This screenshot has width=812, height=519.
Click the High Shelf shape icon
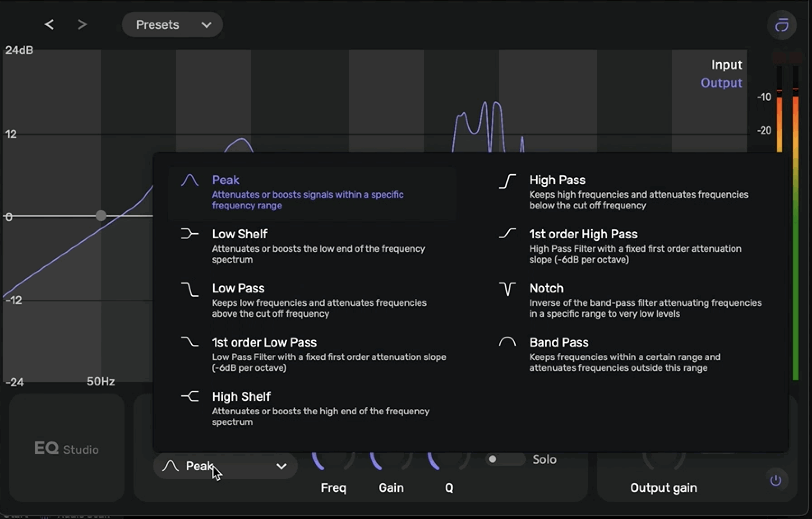click(x=190, y=396)
